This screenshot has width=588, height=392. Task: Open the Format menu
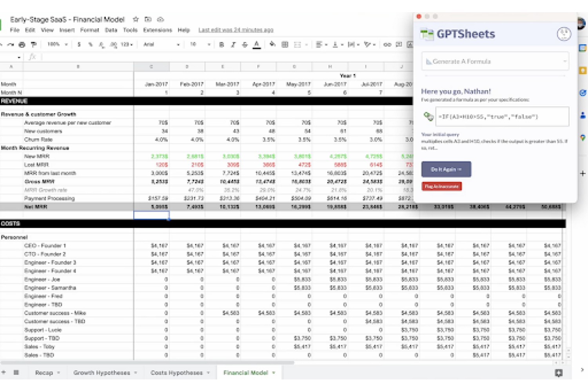[x=89, y=30]
